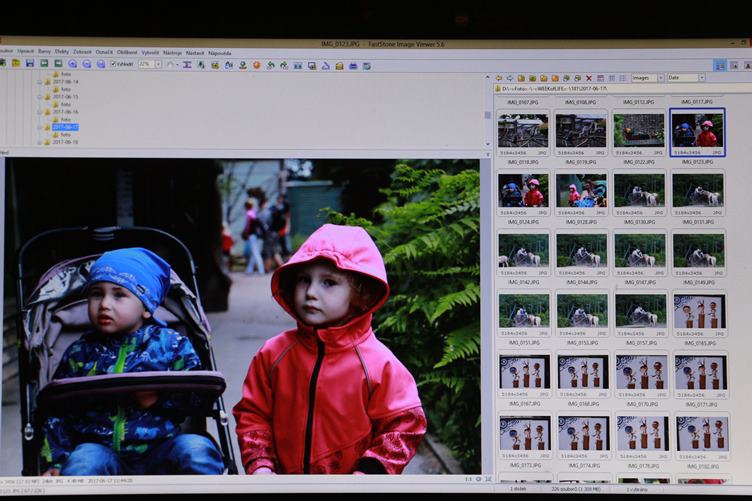Toggle the highlighted browser layout icon top-right

click(720, 66)
